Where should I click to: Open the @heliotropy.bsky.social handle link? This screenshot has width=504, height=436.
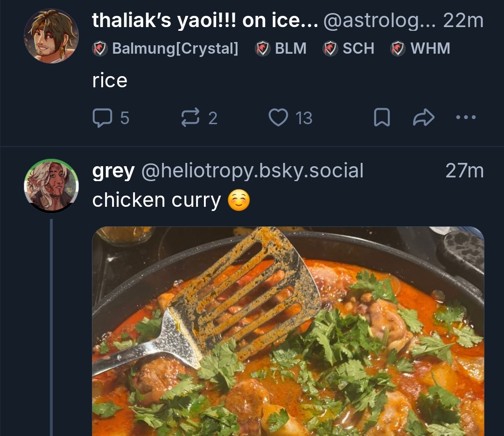coord(252,171)
